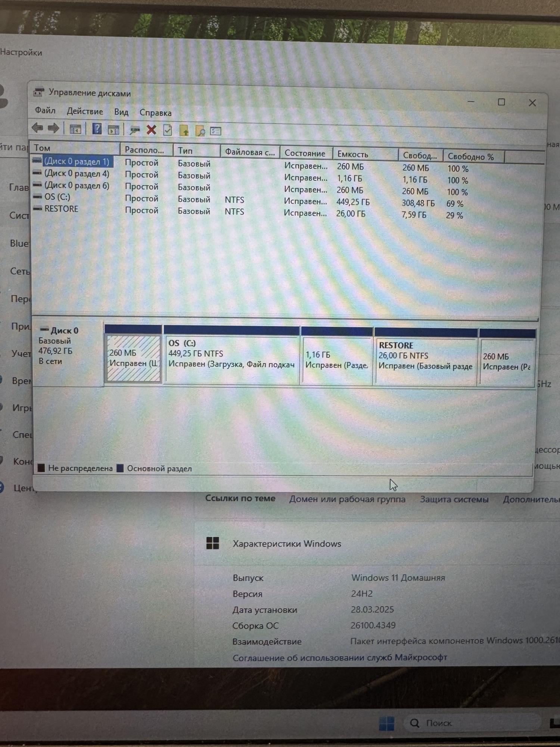Sort by the Том column header
The height and width of the screenshot is (747, 560).
(x=75, y=148)
